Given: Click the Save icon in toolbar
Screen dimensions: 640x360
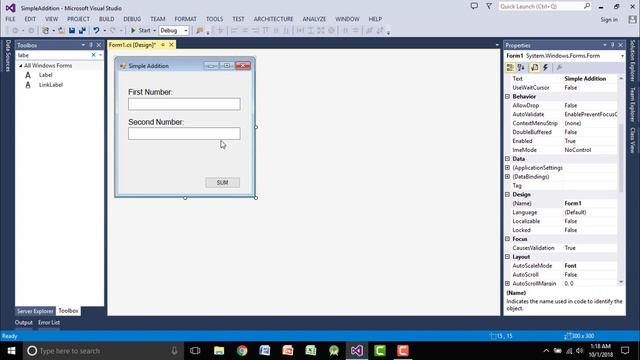Looking at the screenshot, I should pos(72,31).
